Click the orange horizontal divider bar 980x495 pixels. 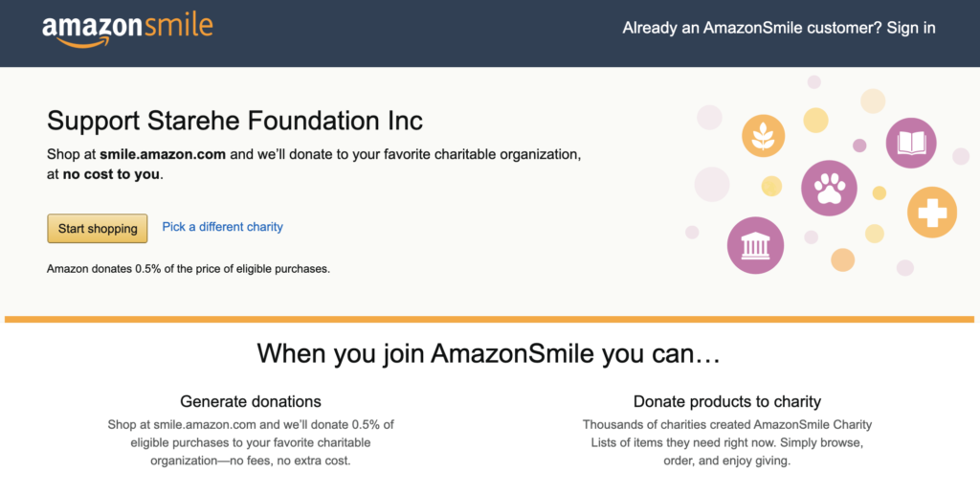[490, 319]
